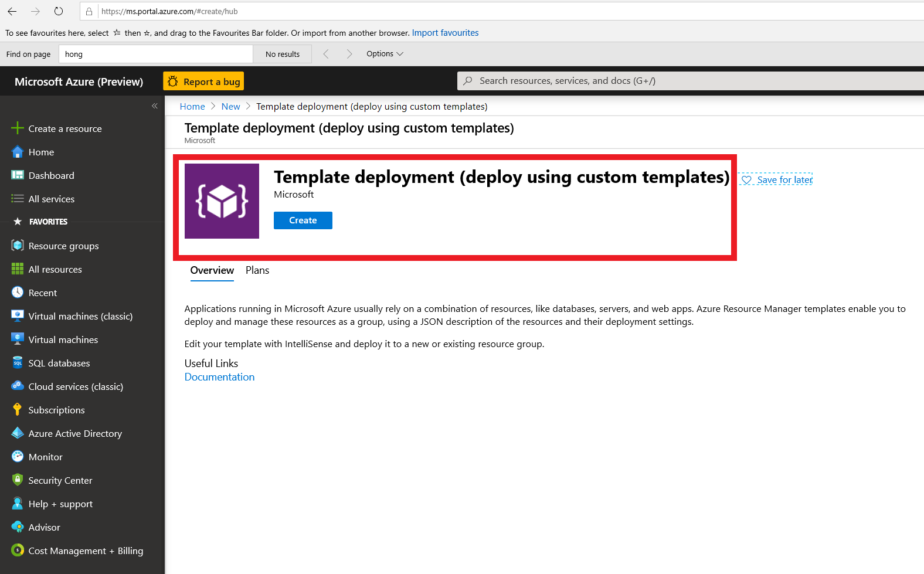This screenshot has height=574, width=924.
Task: Select the Overview tab
Action: tap(212, 270)
